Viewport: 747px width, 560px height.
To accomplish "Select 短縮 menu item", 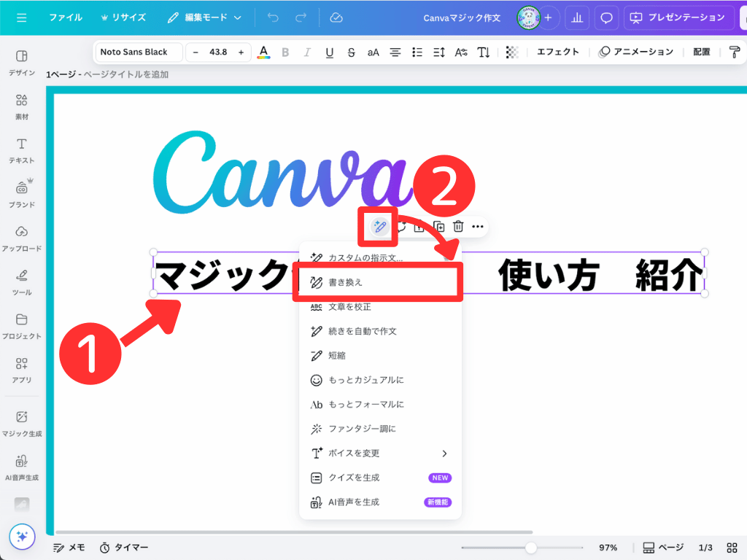I will coord(380,356).
